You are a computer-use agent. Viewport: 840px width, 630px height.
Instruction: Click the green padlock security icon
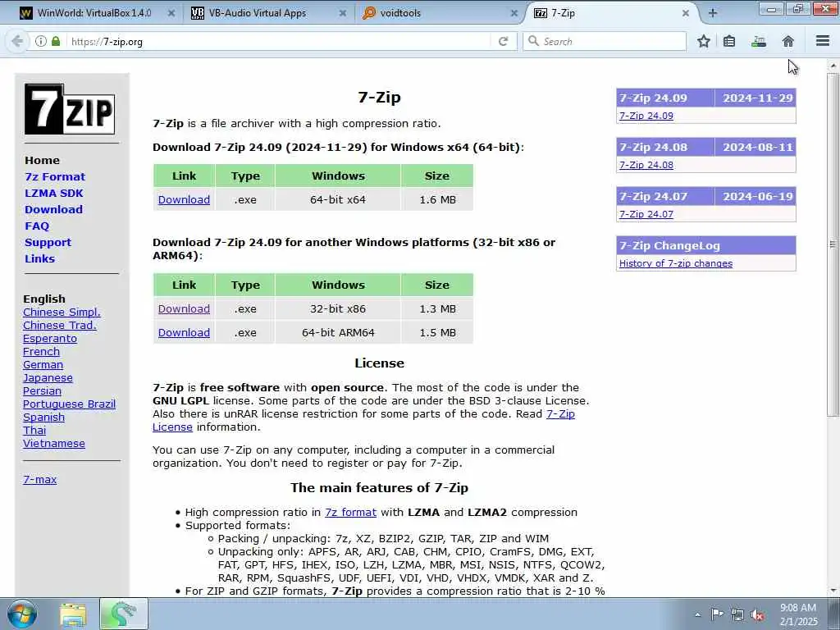click(x=56, y=41)
